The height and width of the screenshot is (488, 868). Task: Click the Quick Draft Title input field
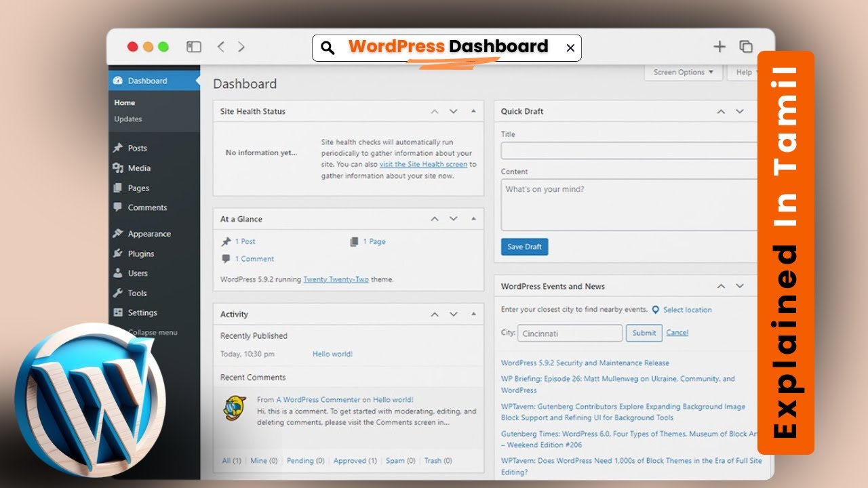tap(629, 150)
